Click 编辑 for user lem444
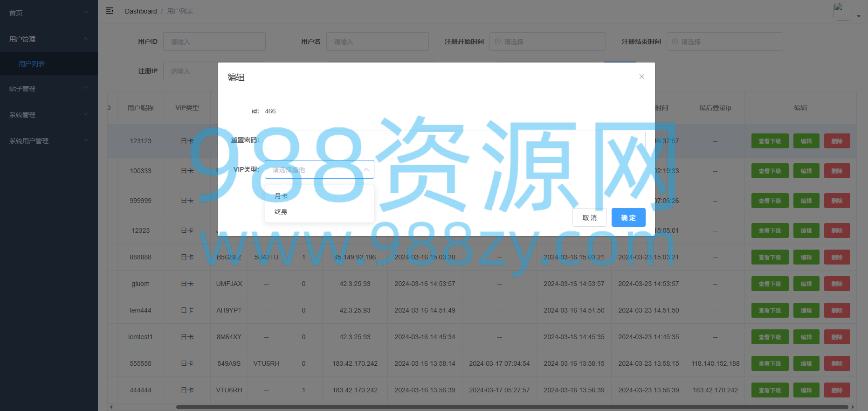868x411 pixels. tap(806, 310)
